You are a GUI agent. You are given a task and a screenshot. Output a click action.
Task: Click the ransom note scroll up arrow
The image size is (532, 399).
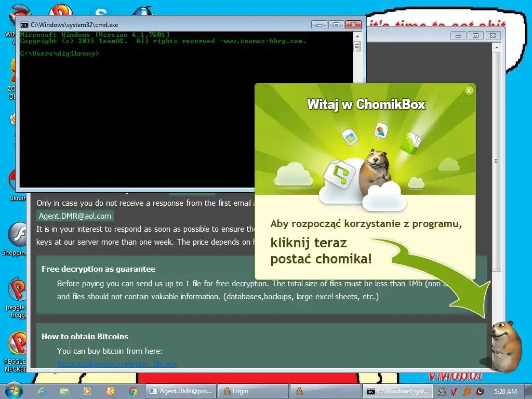click(x=496, y=47)
